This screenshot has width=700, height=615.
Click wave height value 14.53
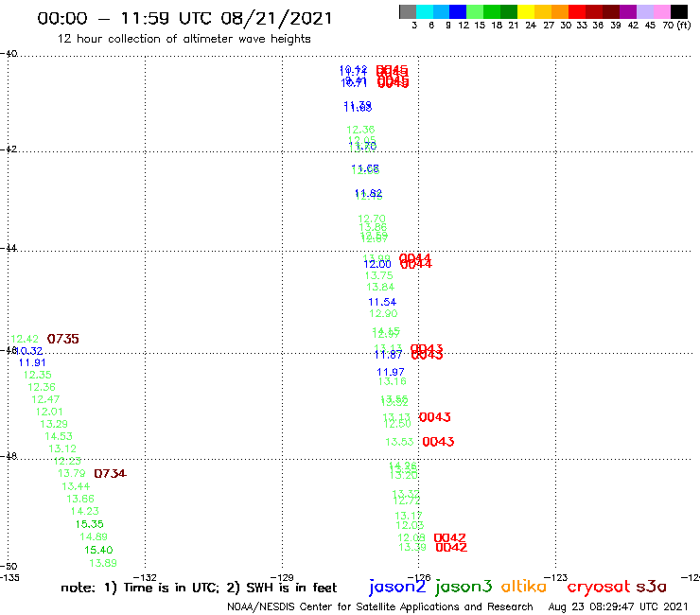[59, 436]
